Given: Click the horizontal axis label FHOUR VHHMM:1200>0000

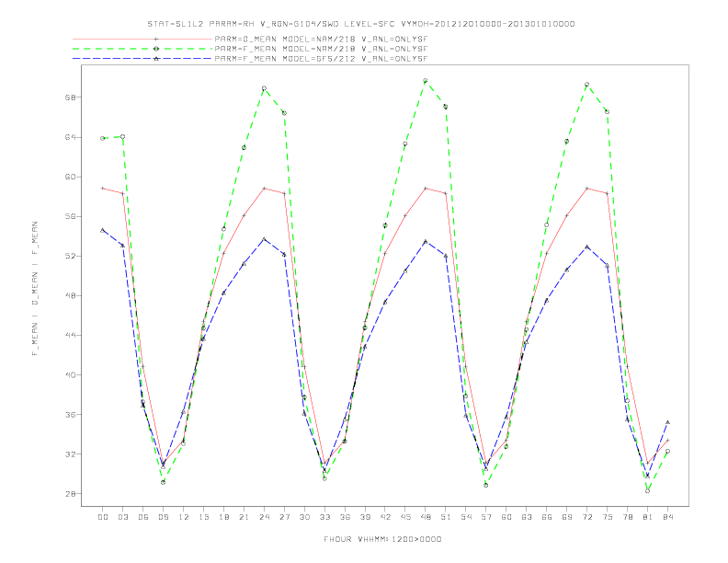Looking at the screenshot, I should pos(382,539).
